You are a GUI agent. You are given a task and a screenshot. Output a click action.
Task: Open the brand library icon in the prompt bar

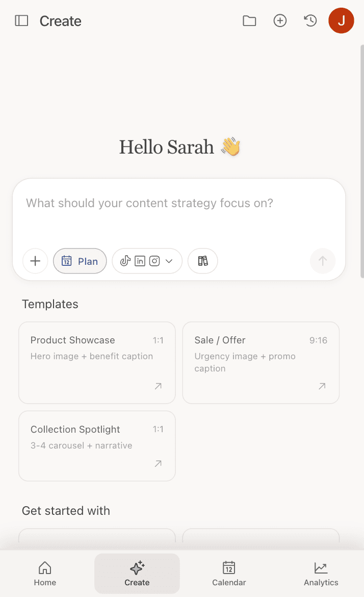pyautogui.click(x=202, y=261)
